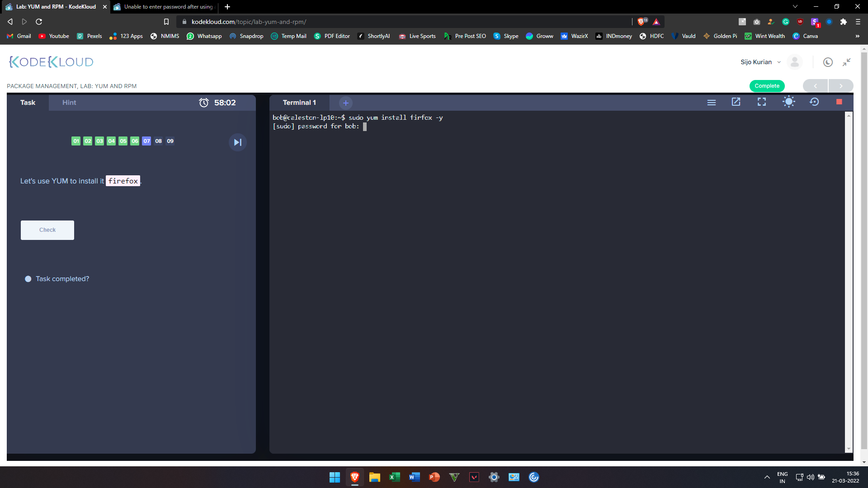The image size is (868, 488).
Task: Expand the browser extensions puzzle menu
Action: 844,21
